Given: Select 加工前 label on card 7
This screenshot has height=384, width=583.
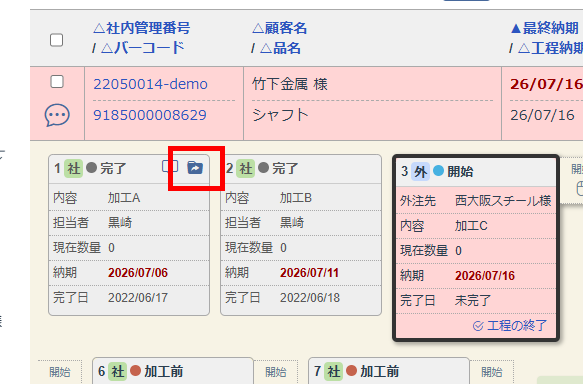Looking at the screenshot, I should click(x=379, y=371).
